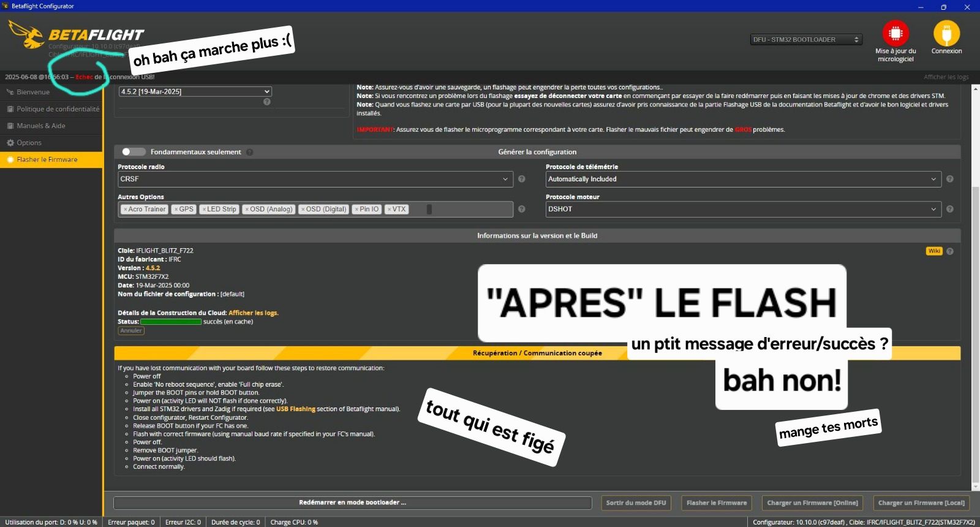
Task: Remove the Acro Trainer option tag
Action: point(125,210)
